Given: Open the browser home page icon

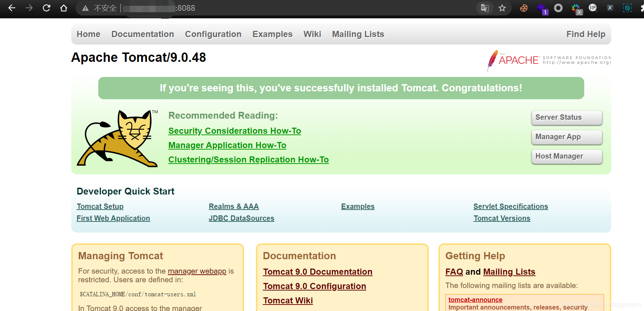Looking at the screenshot, I should pos(64,8).
